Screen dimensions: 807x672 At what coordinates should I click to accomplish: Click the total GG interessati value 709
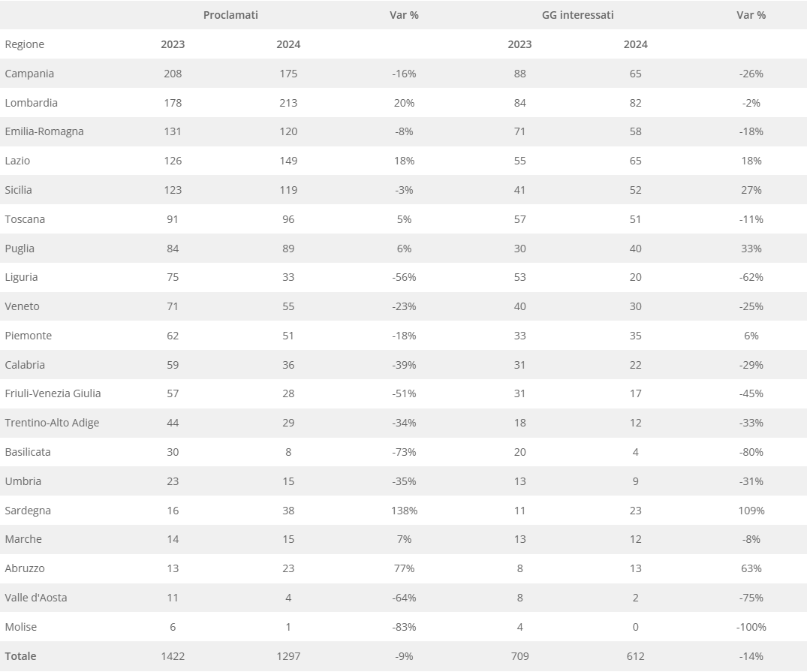519,656
